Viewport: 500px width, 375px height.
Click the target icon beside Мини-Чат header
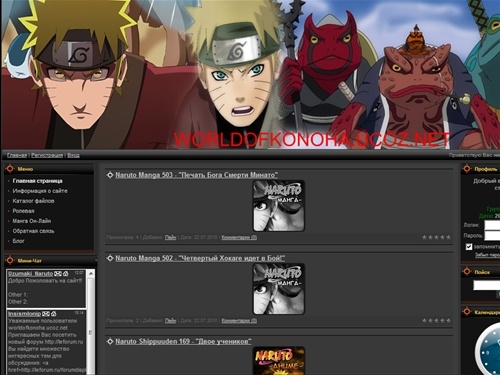[x=10, y=260]
